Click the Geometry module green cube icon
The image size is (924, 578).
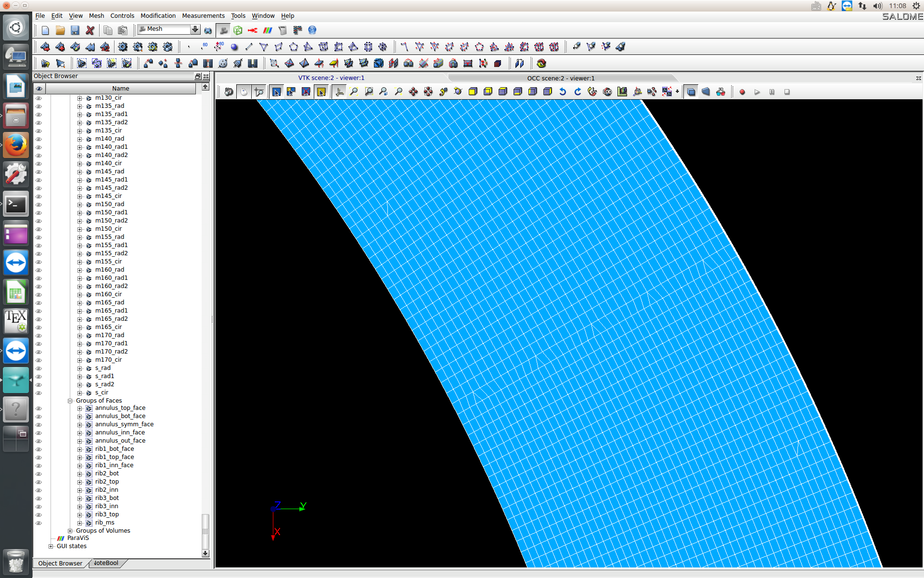tap(238, 30)
